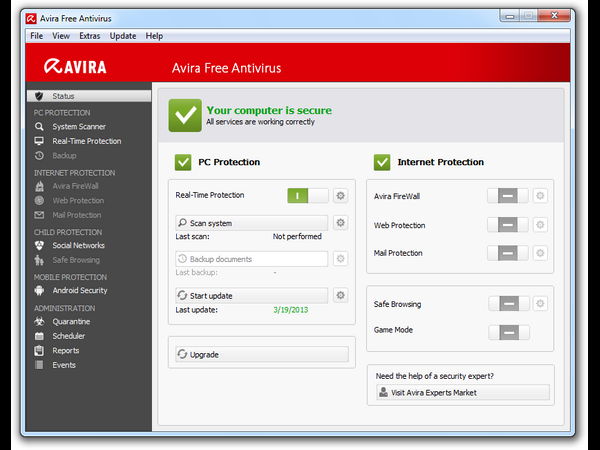This screenshot has height=450, width=600.
Task: Click the Android Security robot icon
Action: [x=39, y=290]
